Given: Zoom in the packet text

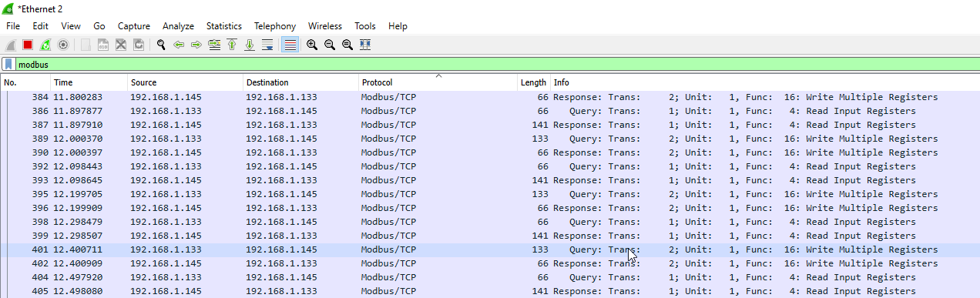Looking at the screenshot, I should [312, 45].
